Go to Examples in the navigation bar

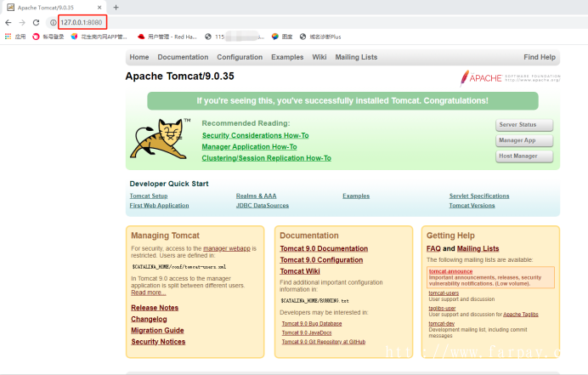(x=287, y=57)
